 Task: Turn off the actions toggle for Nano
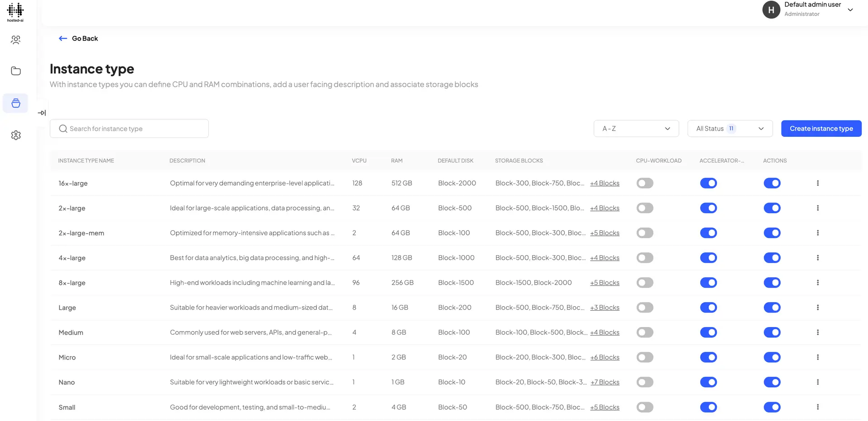772,382
